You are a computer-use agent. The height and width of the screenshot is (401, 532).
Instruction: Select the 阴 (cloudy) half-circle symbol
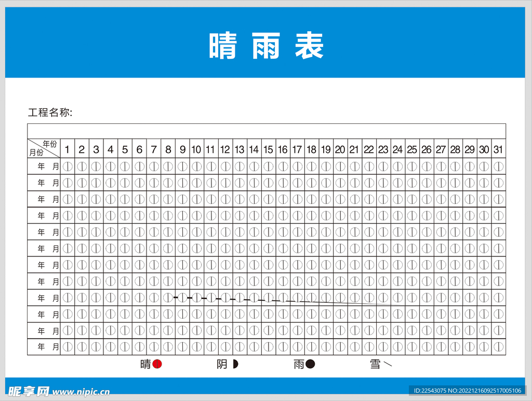(x=235, y=365)
